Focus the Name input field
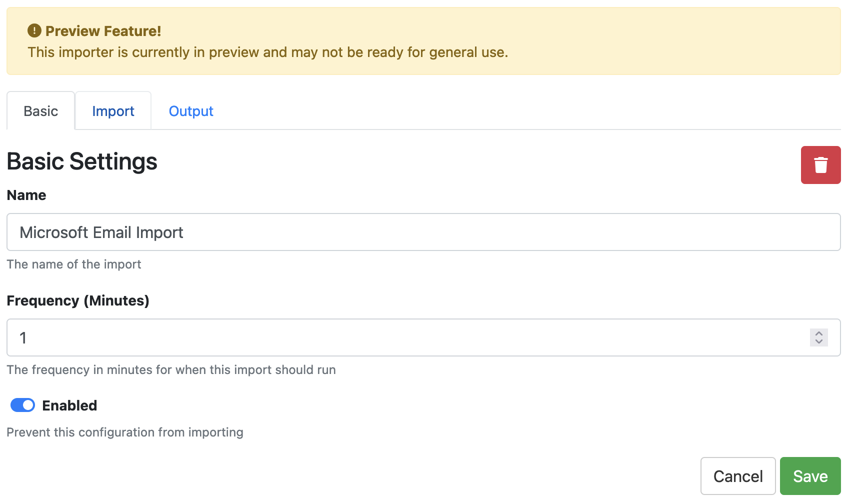 [x=423, y=232]
